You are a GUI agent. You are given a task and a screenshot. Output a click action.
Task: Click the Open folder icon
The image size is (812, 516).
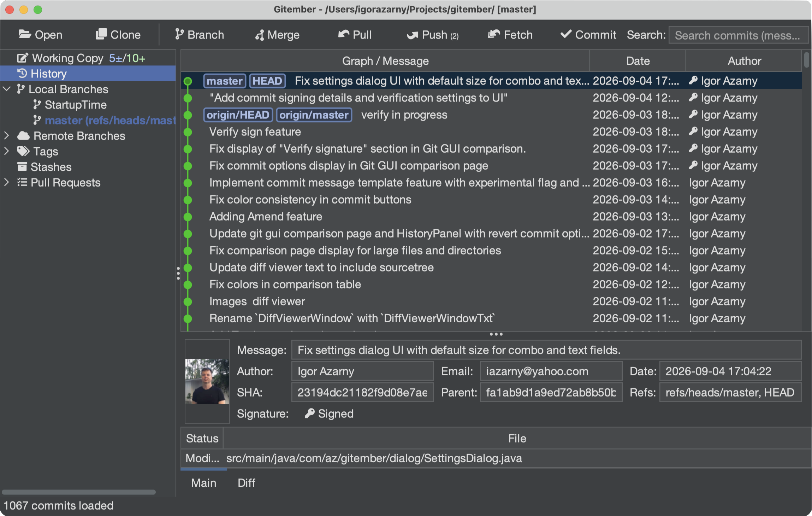25,34
